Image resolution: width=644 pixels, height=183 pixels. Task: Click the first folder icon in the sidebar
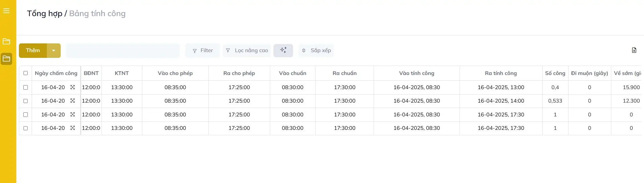pyautogui.click(x=6, y=41)
